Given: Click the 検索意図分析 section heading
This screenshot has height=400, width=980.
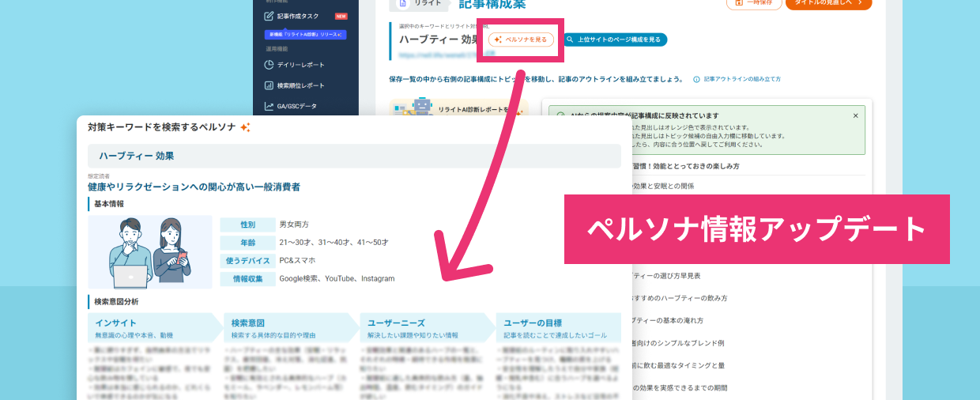Looking at the screenshot, I should tap(116, 301).
